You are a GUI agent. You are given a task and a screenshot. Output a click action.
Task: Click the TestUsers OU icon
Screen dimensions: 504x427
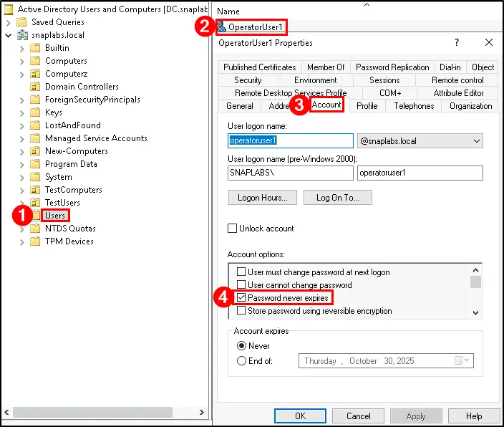pos(35,203)
